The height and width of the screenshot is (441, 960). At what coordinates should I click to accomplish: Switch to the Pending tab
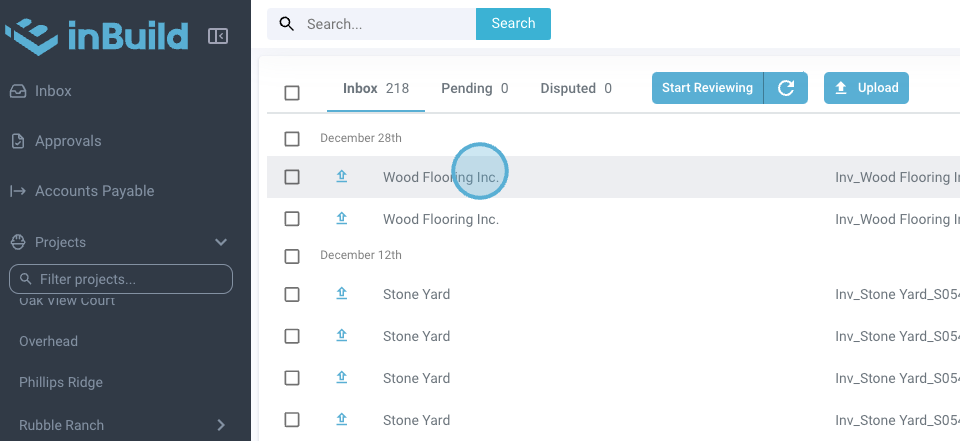click(474, 88)
